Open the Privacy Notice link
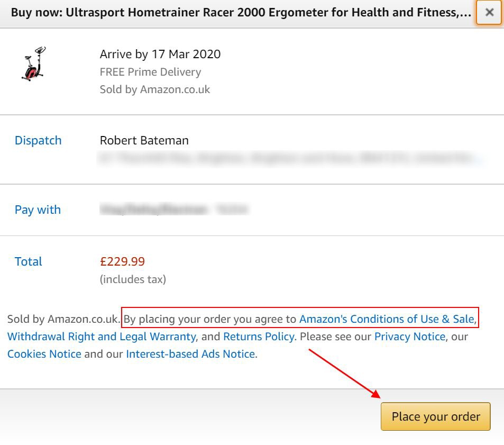Viewport: 504px width, 445px height. [409, 337]
